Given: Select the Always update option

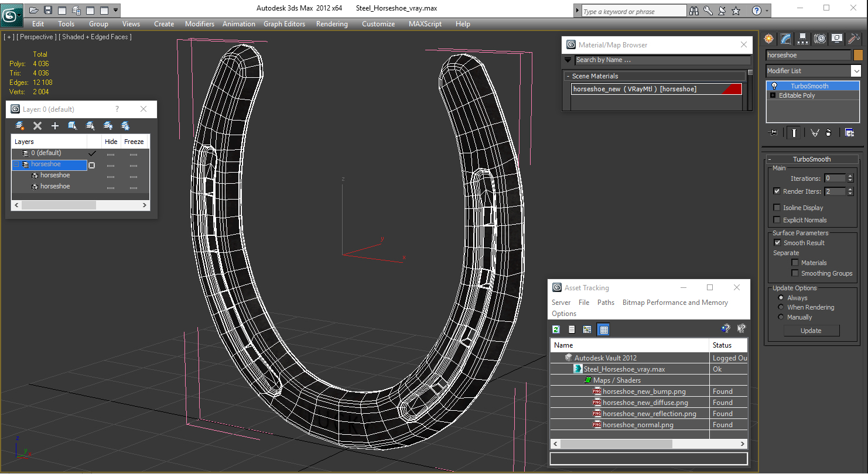Looking at the screenshot, I should (781, 298).
